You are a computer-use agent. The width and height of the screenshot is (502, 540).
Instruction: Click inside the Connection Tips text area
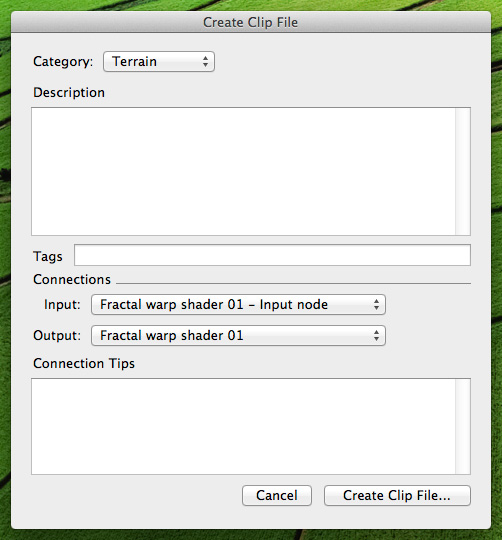[x=243, y=426]
